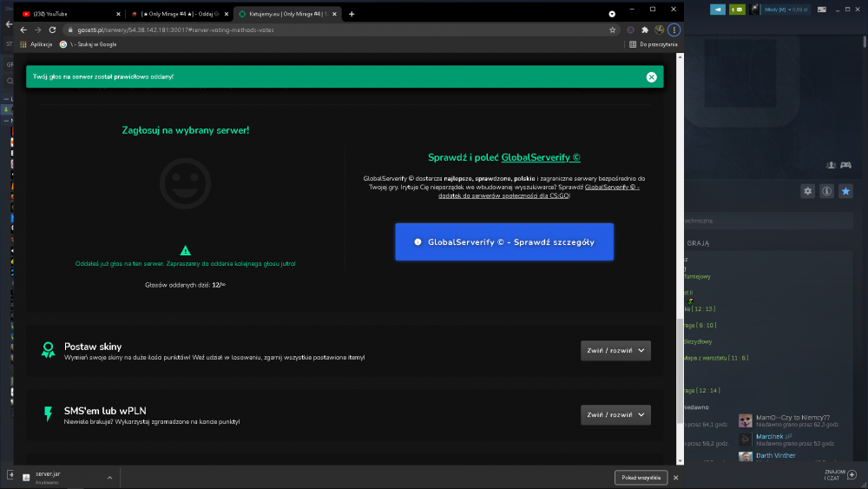Open Chrome's three-dot menu
This screenshot has height=489, width=868.
click(x=674, y=30)
